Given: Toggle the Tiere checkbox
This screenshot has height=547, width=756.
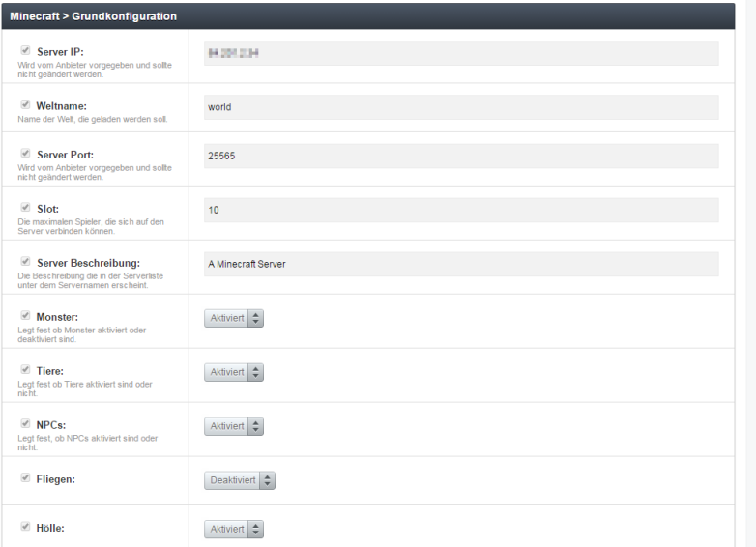Looking at the screenshot, I should point(25,369).
